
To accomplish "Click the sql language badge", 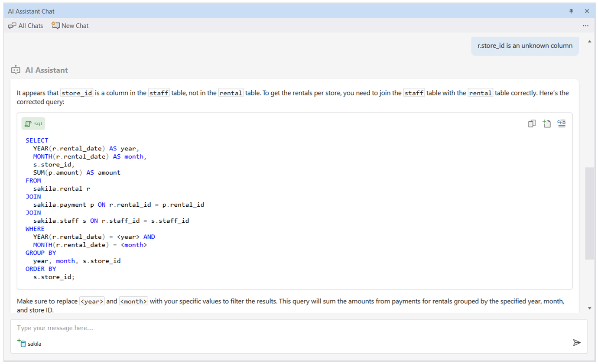I will [x=34, y=124].
